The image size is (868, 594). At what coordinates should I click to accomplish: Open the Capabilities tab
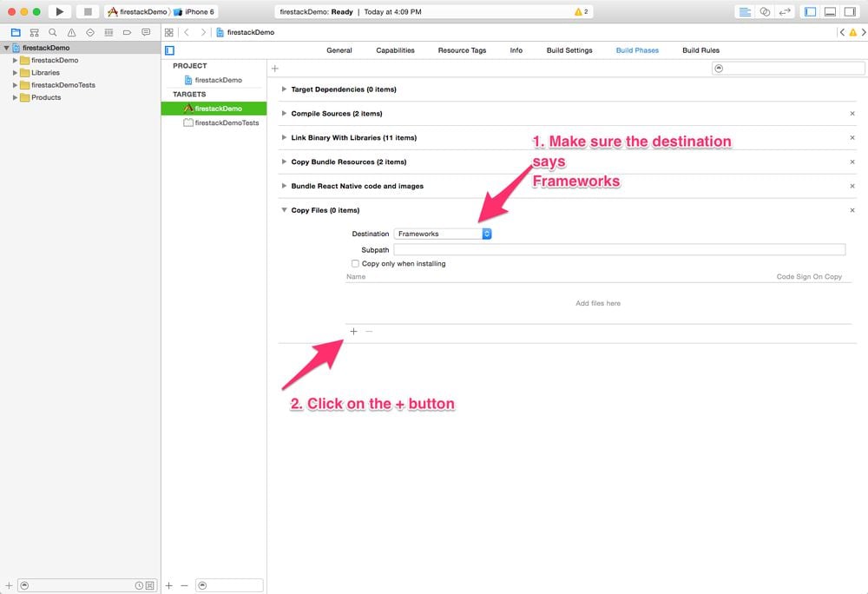[x=395, y=50]
